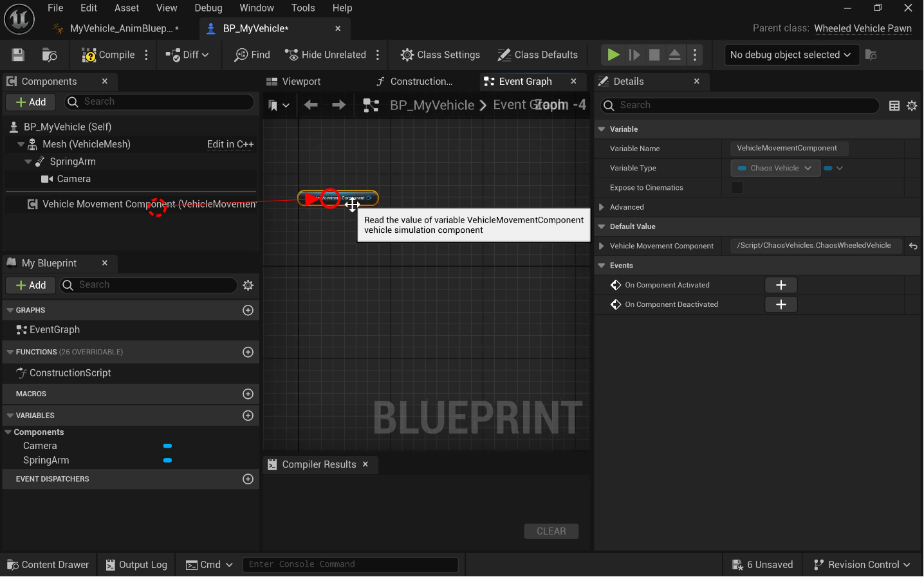Open the Asset menu
Image resolution: width=924 pixels, height=577 pixels.
tap(127, 8)
